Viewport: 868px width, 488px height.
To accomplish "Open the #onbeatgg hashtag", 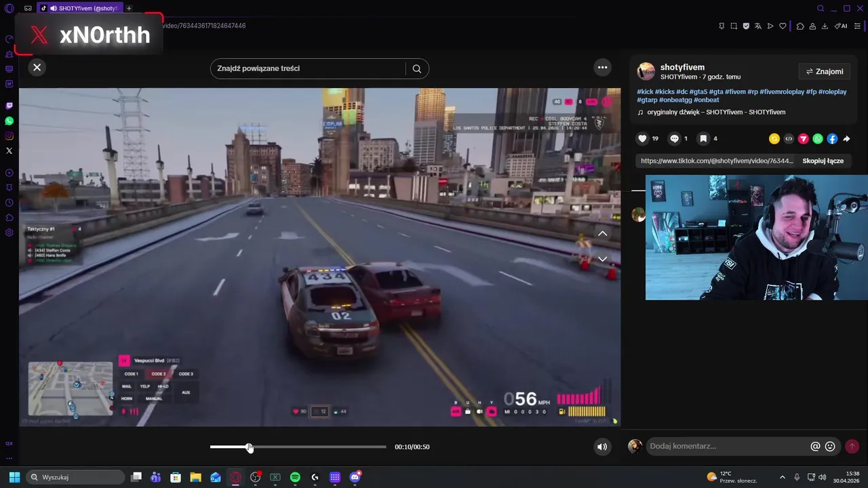I will [675, 100].
